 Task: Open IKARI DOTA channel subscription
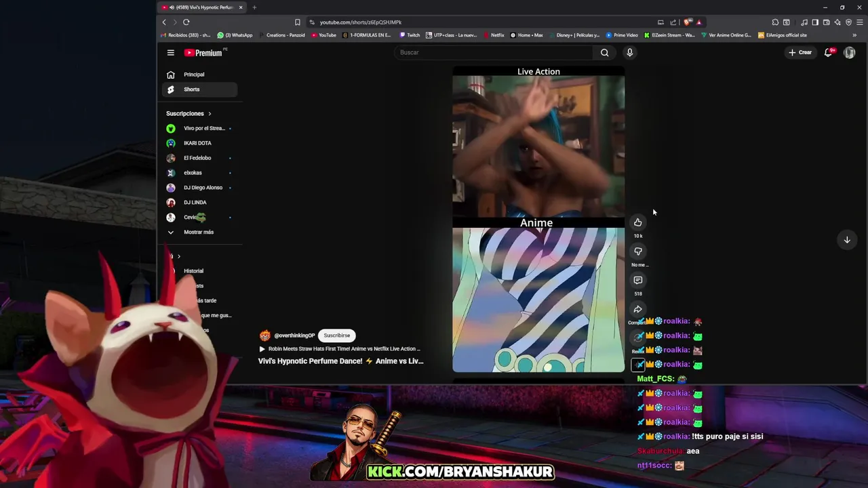[199, 143]
